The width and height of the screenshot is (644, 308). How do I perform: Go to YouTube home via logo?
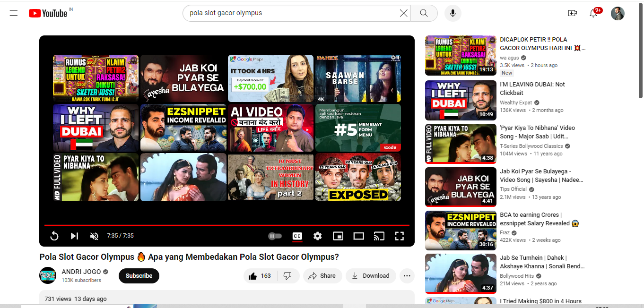(48, 13)
